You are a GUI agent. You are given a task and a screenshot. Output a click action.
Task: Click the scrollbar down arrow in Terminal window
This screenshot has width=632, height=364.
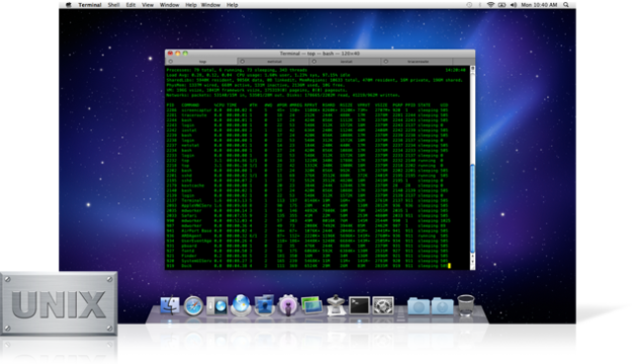tap(472, 261)
